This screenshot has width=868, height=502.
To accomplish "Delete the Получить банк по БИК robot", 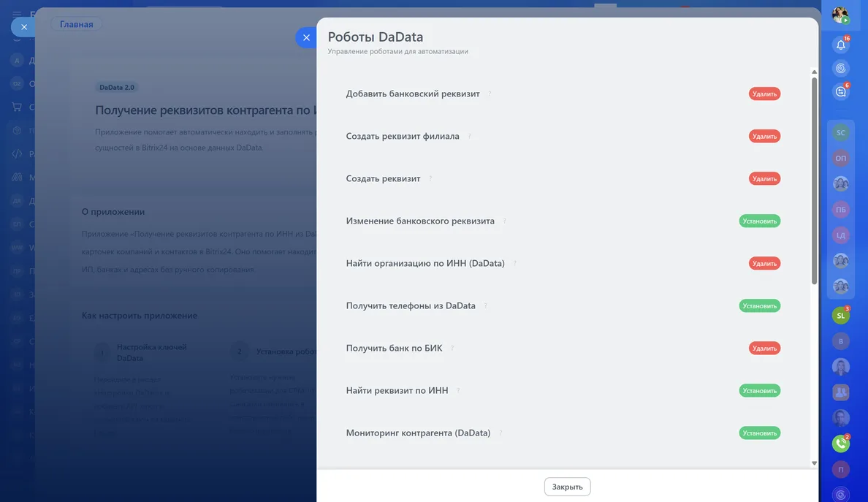I will tap(764, 348).
